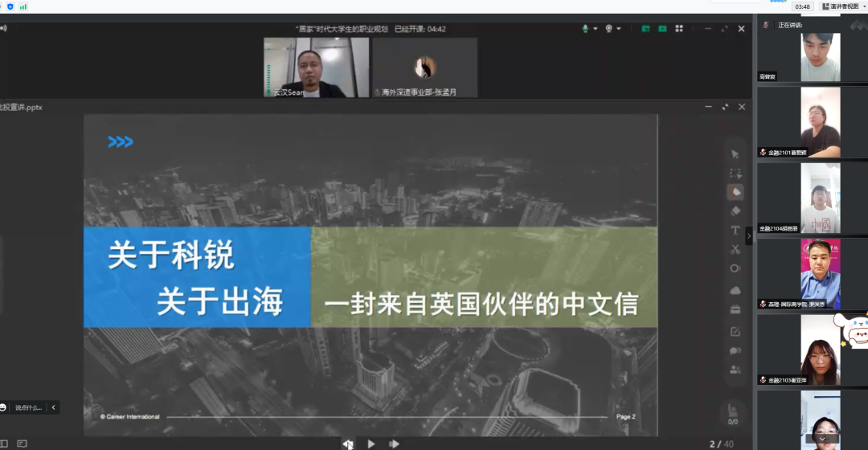Screen dimensions: 868x450
Task: Expand camera options dropdown arrow
Action: pyautogui.click(x=619, y=29)
